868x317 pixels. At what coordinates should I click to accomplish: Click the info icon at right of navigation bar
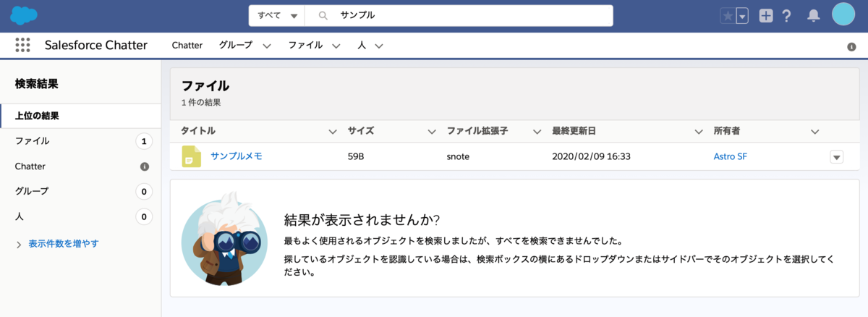(x=851, y=46)
